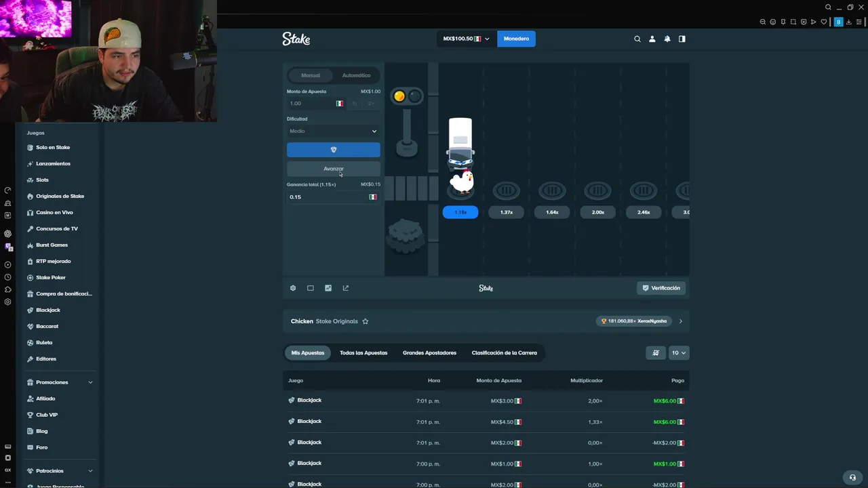Open browser sidebar history clock icon

[x=7, y=277]
